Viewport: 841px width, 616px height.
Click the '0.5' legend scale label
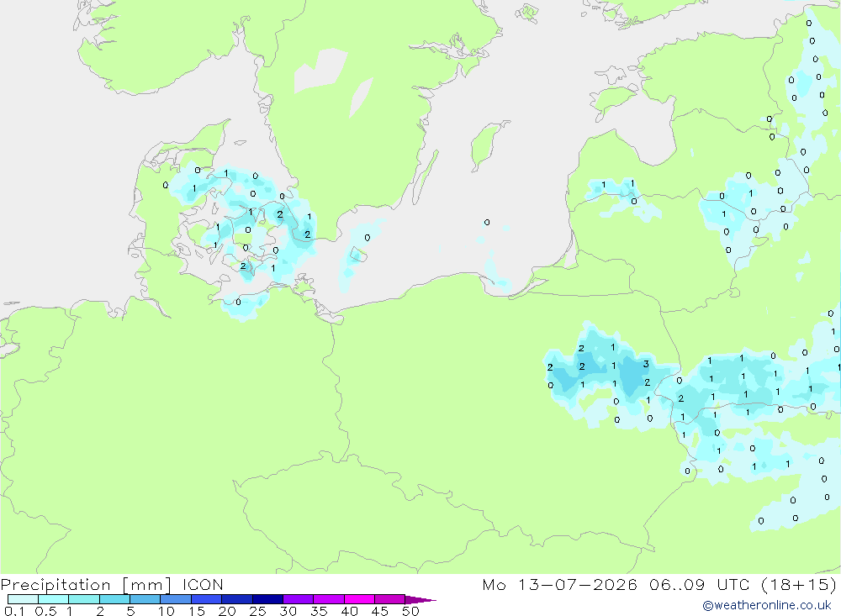pos(45,611)
